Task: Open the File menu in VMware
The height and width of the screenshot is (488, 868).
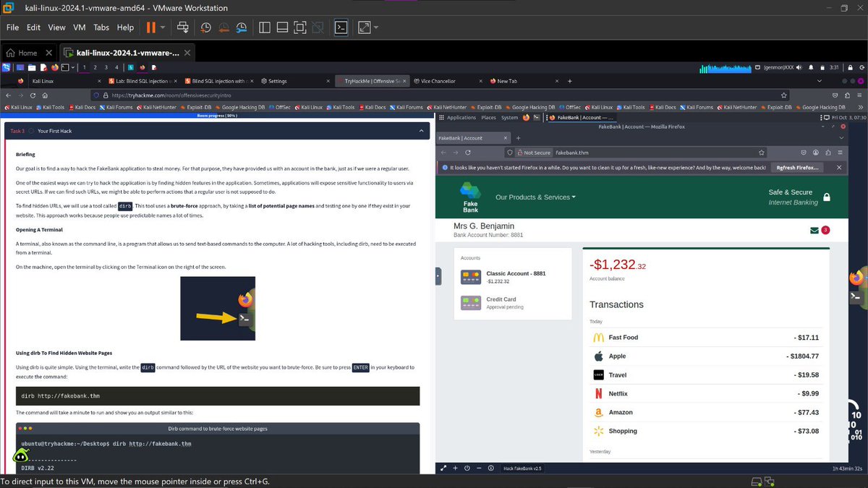Action: pos(13,27)
